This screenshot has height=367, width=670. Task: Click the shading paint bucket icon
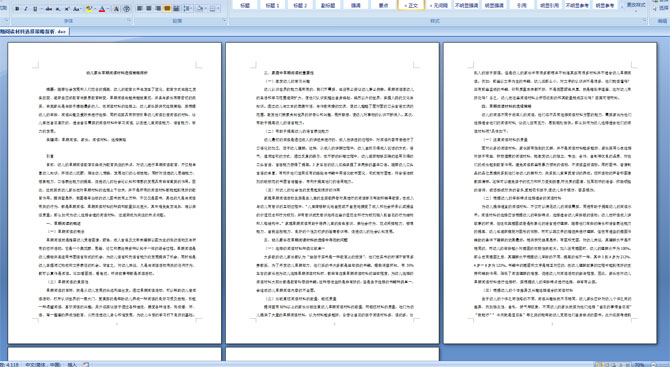(200, 9)
